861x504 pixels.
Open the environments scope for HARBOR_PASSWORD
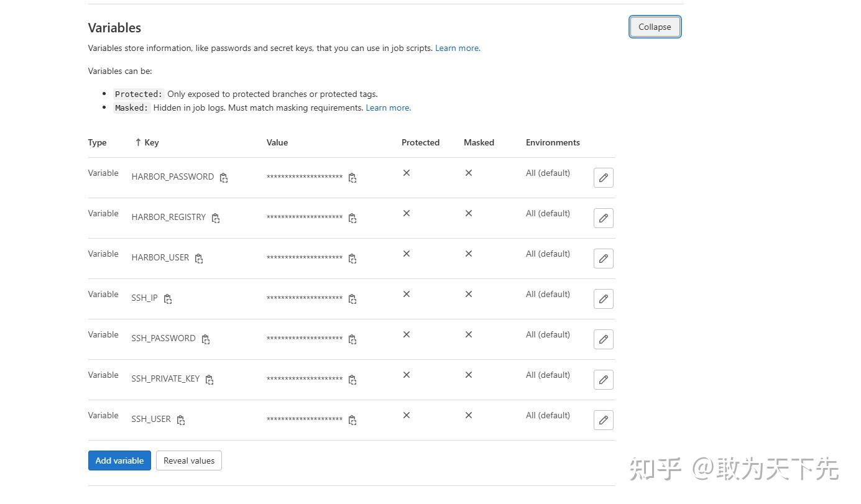(x=548, y=173)
